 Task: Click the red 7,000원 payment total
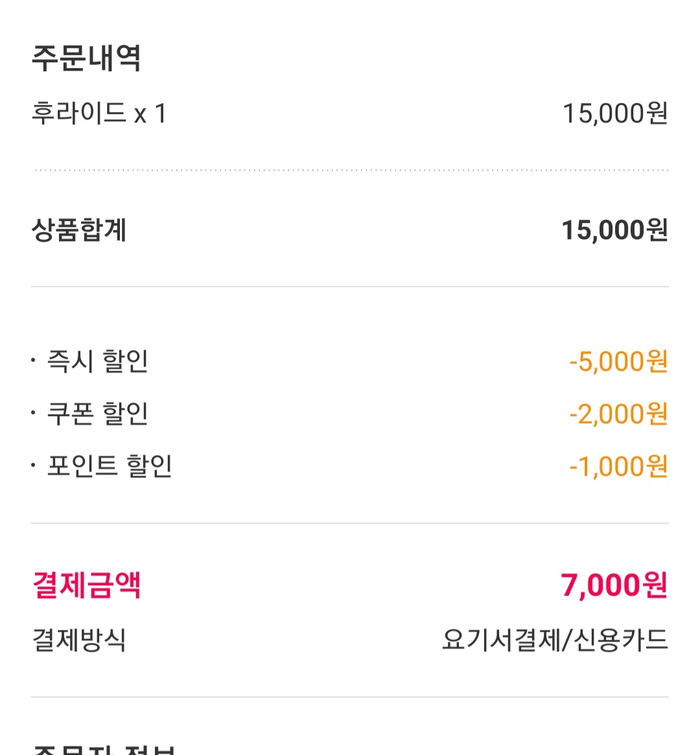point(614,585)
